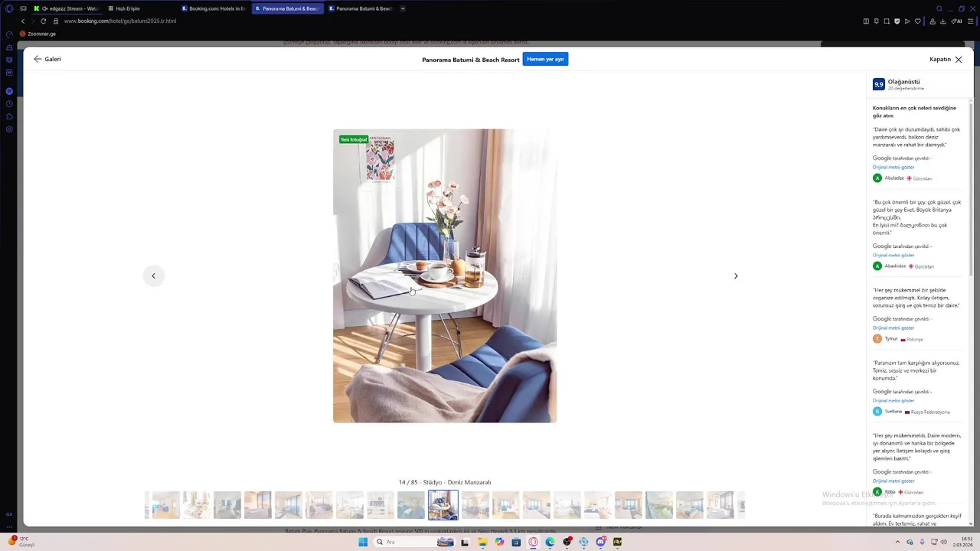Select the active Panorama Batumi tab

[x=287, y=8]
